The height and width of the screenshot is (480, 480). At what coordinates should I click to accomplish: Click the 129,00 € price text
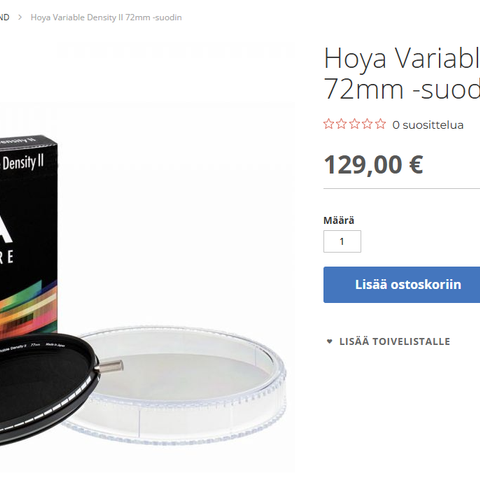click(x=373, y=165)
